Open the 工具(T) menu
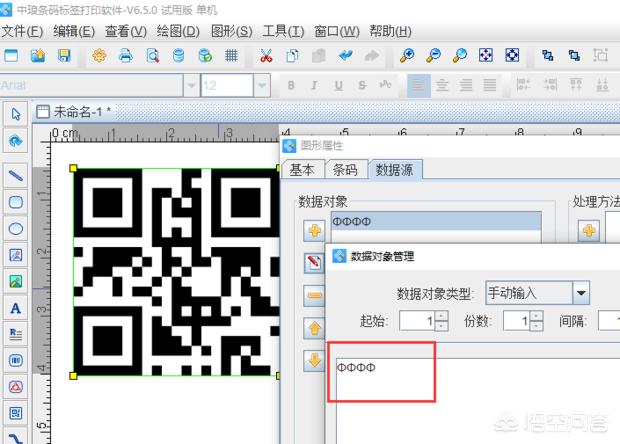 [283, 31]
